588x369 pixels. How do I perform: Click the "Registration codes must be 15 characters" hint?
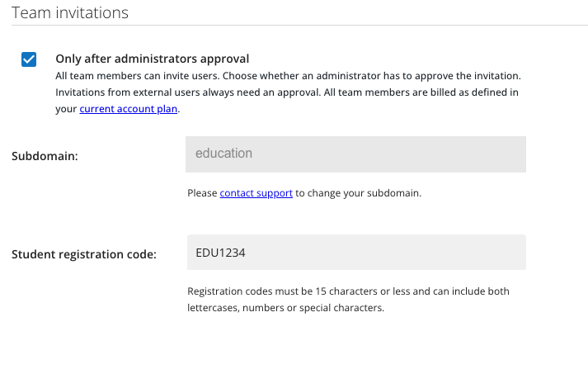pos(348,291)
